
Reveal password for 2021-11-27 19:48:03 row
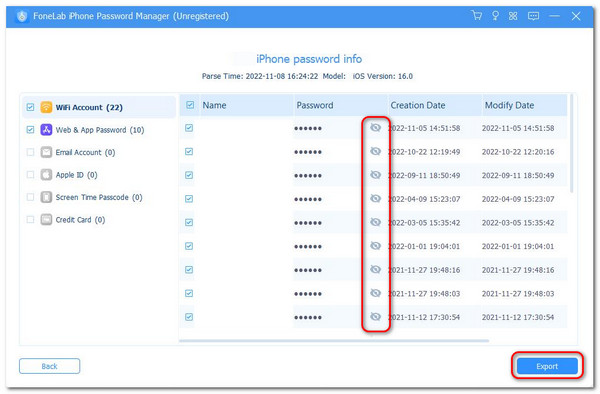[375, 293]
